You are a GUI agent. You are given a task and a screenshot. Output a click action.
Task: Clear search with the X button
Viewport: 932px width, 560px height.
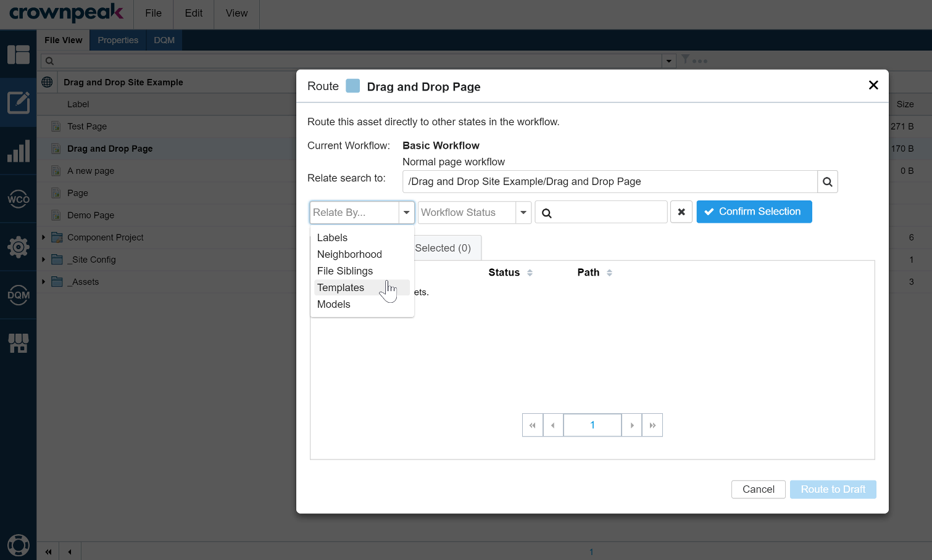point(681,212)
